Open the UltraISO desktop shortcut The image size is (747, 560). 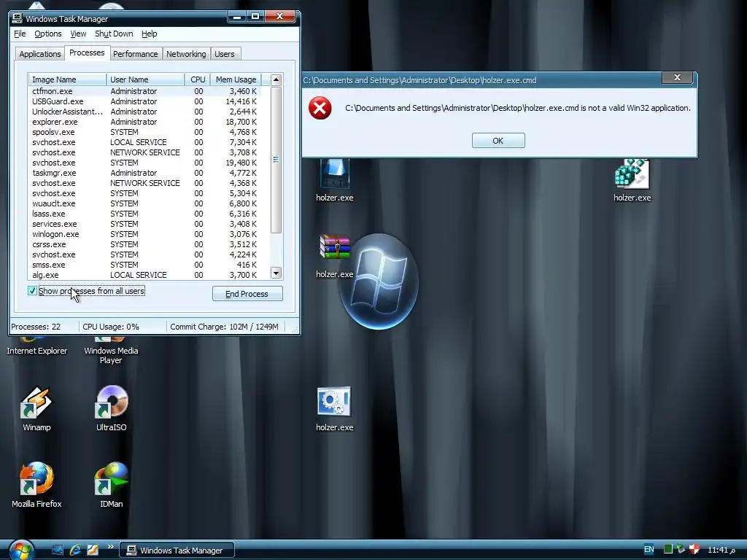click(112, 408)
